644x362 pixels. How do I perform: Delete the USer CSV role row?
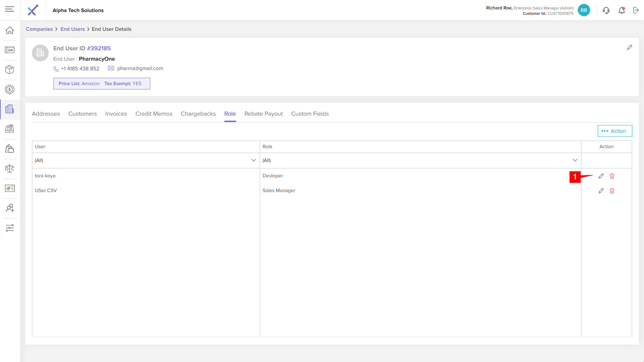coord(612,191)
